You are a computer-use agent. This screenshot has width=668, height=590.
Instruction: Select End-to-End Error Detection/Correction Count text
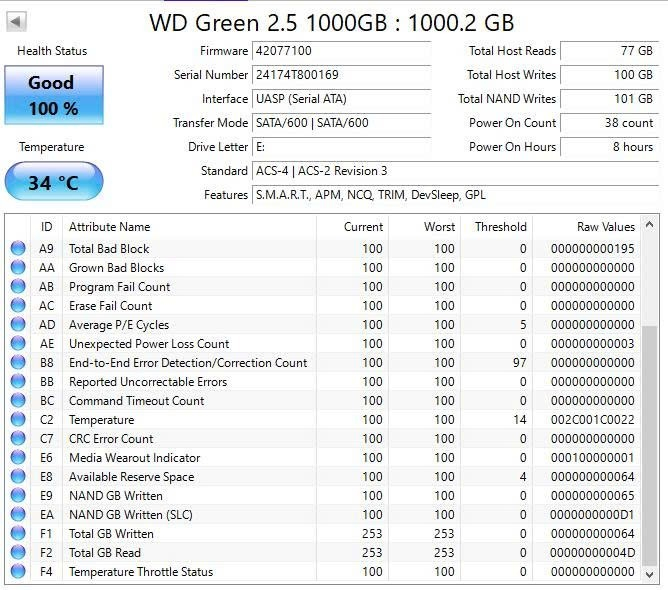pos(188,363)
